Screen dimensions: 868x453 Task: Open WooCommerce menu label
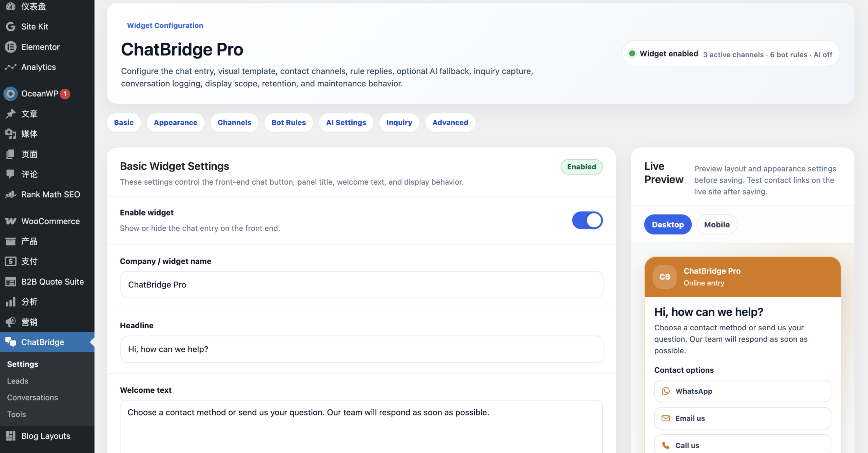(x=51, y=221)
